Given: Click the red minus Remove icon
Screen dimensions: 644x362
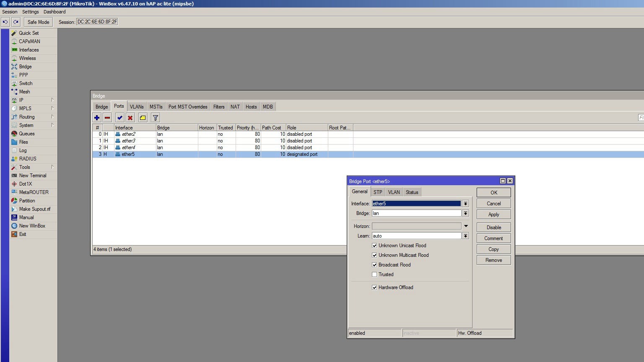Looking at the screenshot, I should (107, 118).
